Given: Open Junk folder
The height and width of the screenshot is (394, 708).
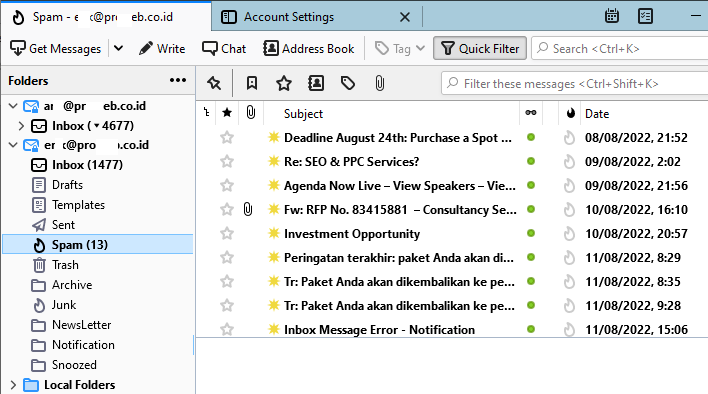Looking at the screenshot, I should [64, 305].
